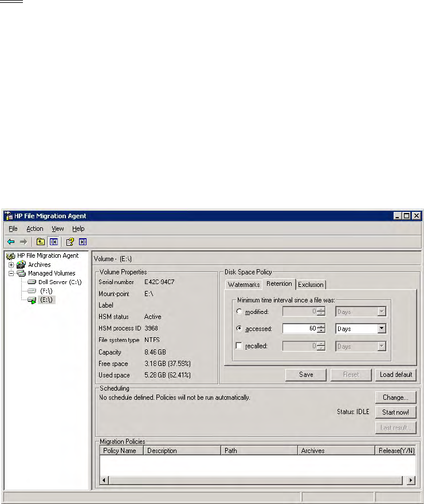Click the Start now! button
The image size is (424, 504).
point(396,412)
